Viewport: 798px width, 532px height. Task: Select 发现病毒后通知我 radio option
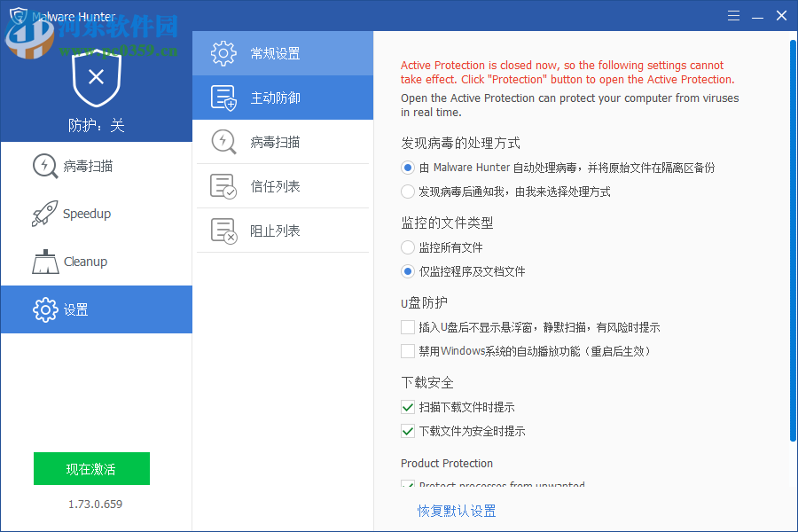click(408, 192)
